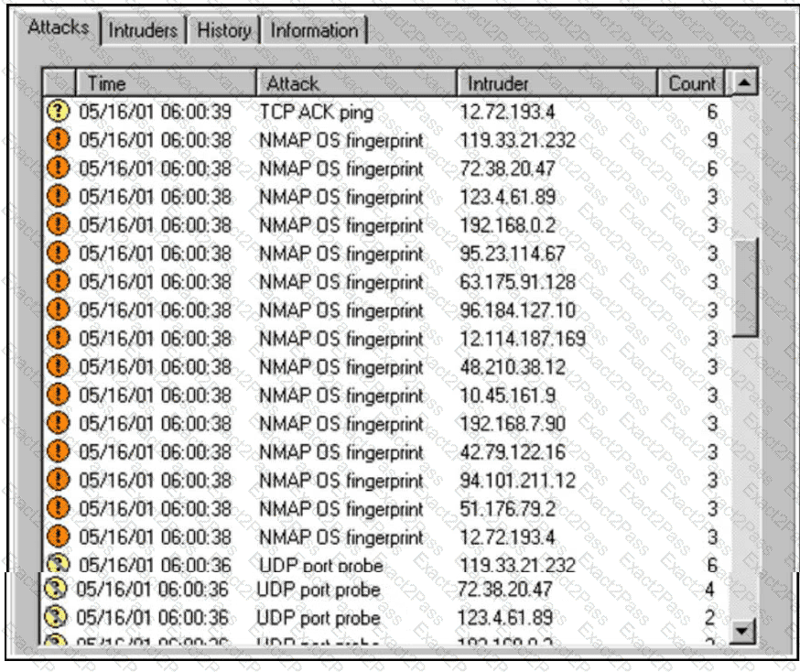This screenshot has height=672, width=800.
Task: Open the Information tab
Action: pyautogui.click(x=314, y=30)
